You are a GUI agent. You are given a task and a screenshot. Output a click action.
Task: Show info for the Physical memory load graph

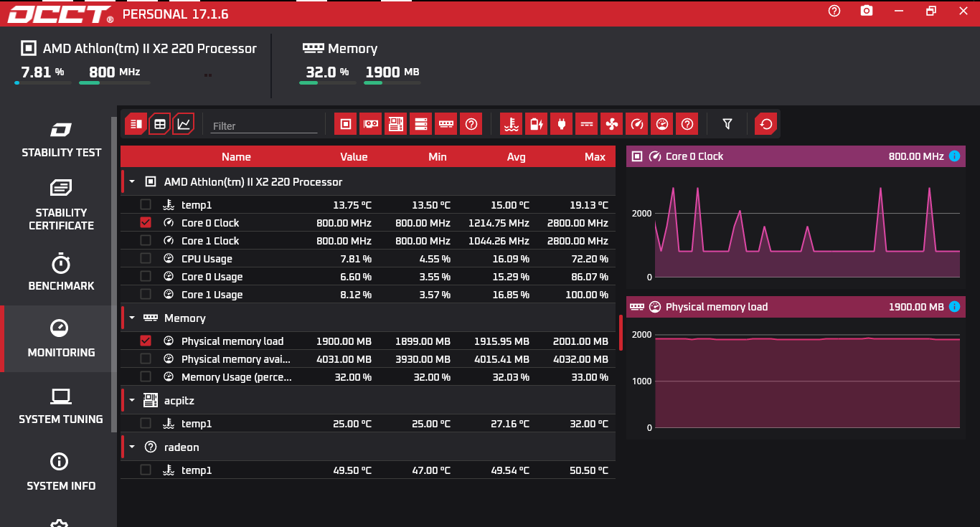954,307
